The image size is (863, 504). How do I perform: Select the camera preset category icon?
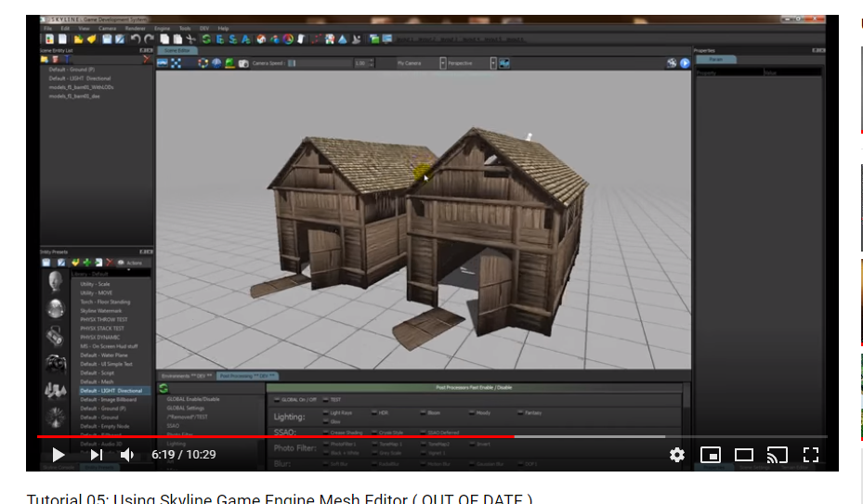click(x=56, y=363)
